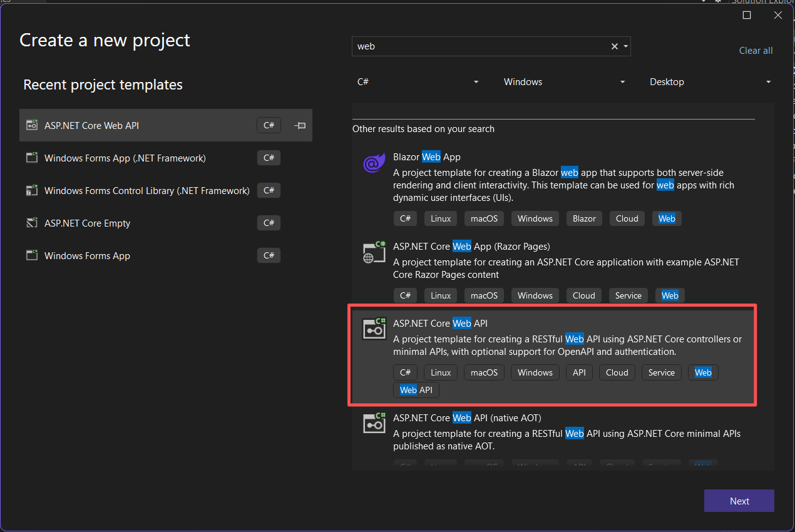Select the ASP.NET Core Web API (native AOT) title
Image resolution: width=795 pixels, height=532 pixels.
click(x=467, y=417)
